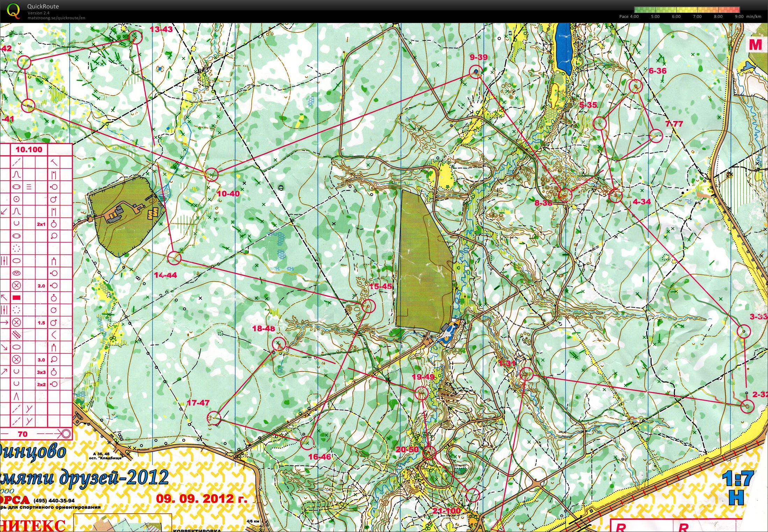Click the blue lake on the map

tap(563, 47)
